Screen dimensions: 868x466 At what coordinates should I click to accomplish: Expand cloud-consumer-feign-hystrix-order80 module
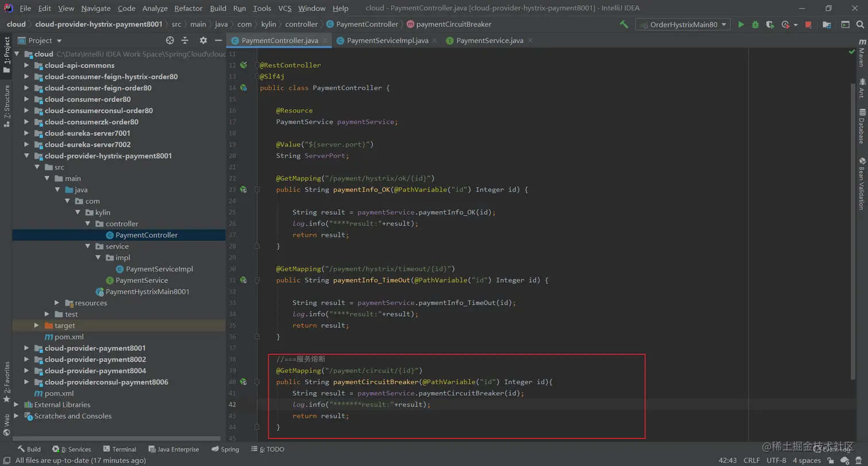point(26,76)
